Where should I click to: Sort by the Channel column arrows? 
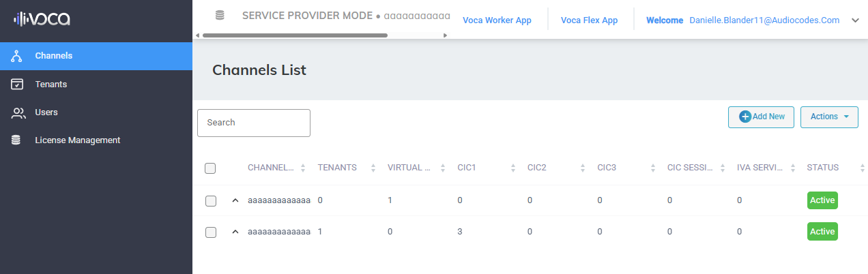[x=303, y=168]
